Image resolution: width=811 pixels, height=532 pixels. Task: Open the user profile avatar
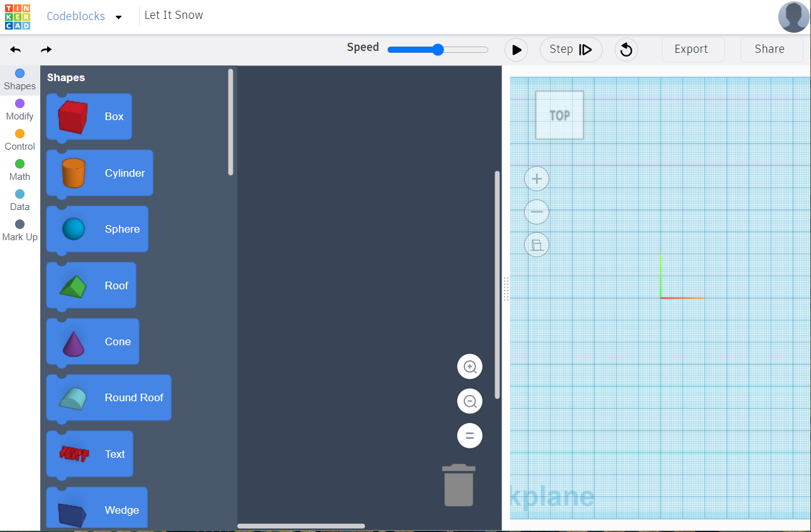click(793, 17)
